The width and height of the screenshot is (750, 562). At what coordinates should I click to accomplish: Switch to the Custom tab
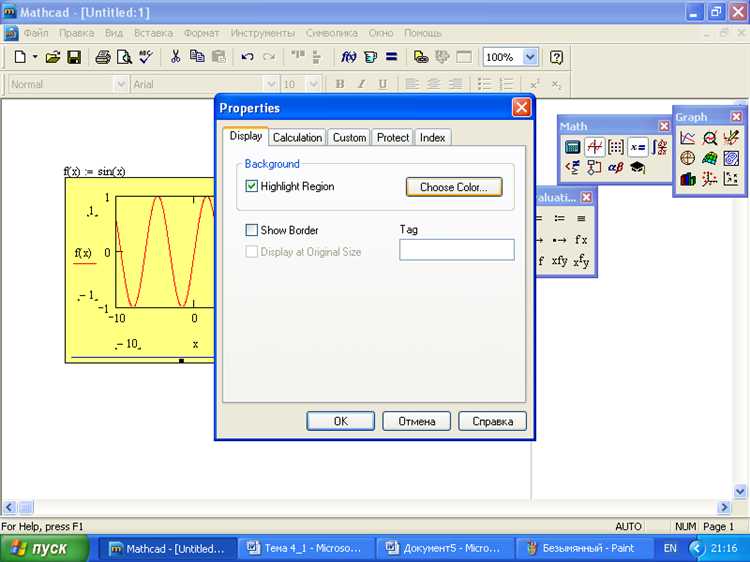[x=349, y=137]
